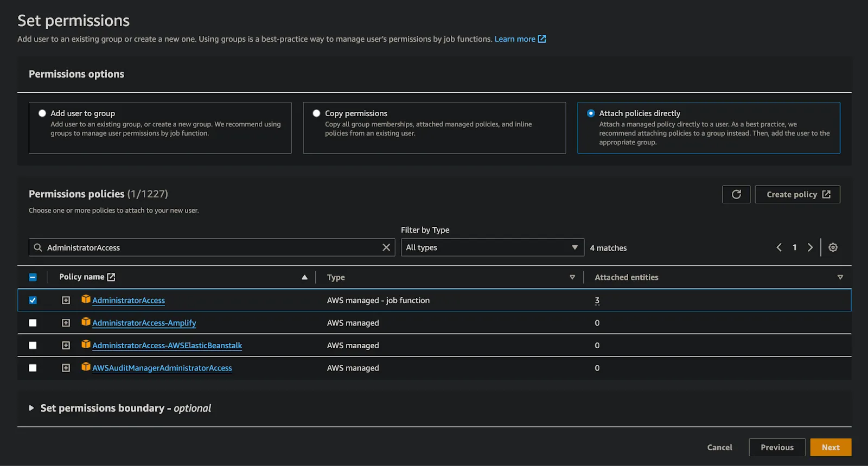868x466 pixels.
Task: Open the AdministratorAccess policy link
Action: tap(129, 300)
